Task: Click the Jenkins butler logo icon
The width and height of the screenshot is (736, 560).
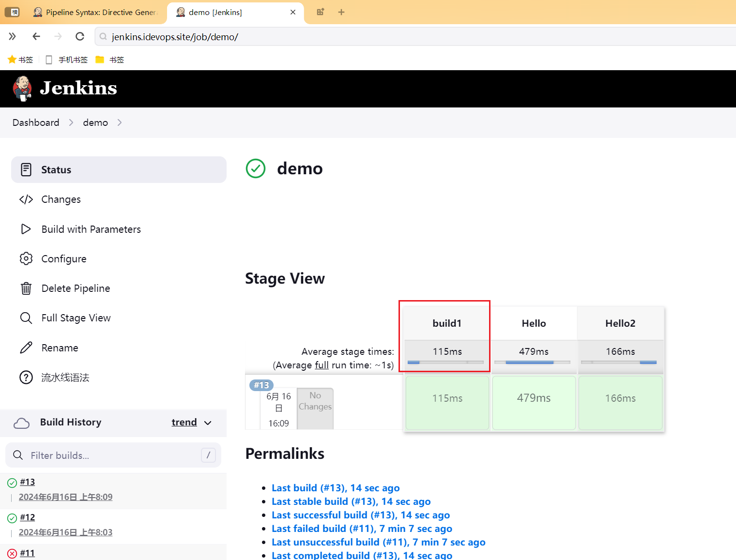Action: (22, 89)
